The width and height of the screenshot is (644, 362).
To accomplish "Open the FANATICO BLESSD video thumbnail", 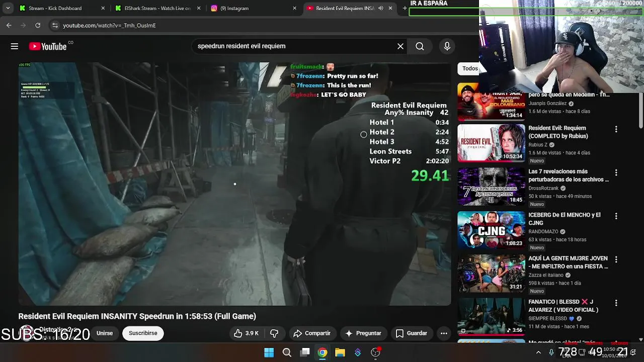I will [x=491, y=317].
